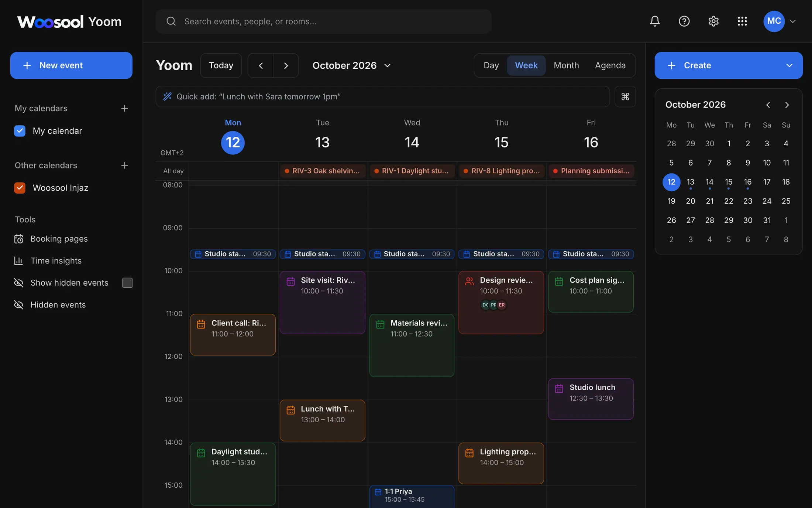
Task: Open settings gear in top bar
Action: click(x=713, y=21)
